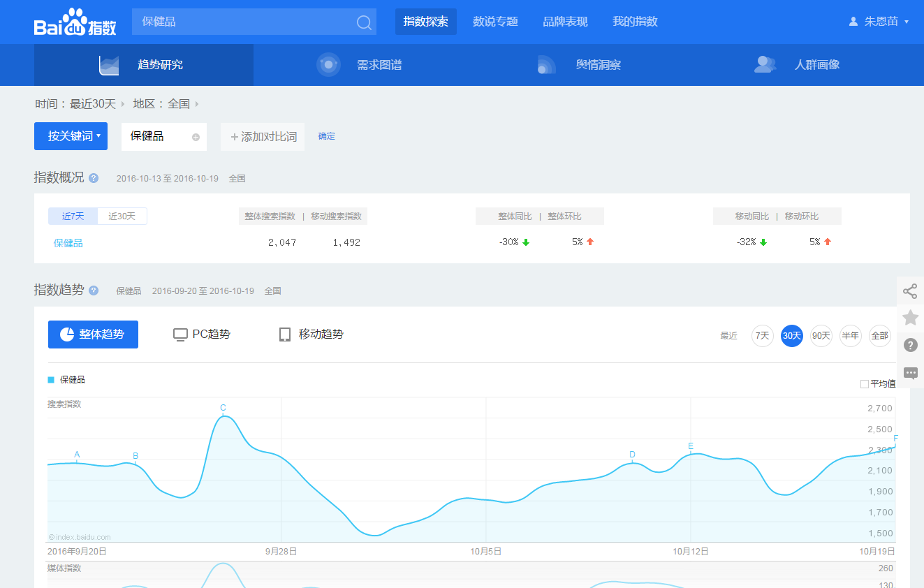Viewport: 924px width, 588px height.
Task: Expand the 时间：最近30天 selector
Action: click(80, 104)
